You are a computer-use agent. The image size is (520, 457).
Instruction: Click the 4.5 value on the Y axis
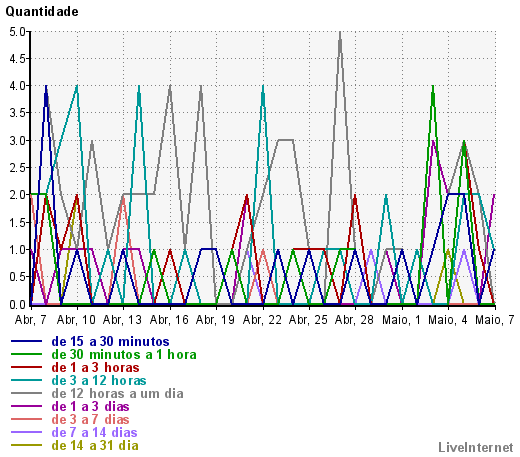point(17,59)
